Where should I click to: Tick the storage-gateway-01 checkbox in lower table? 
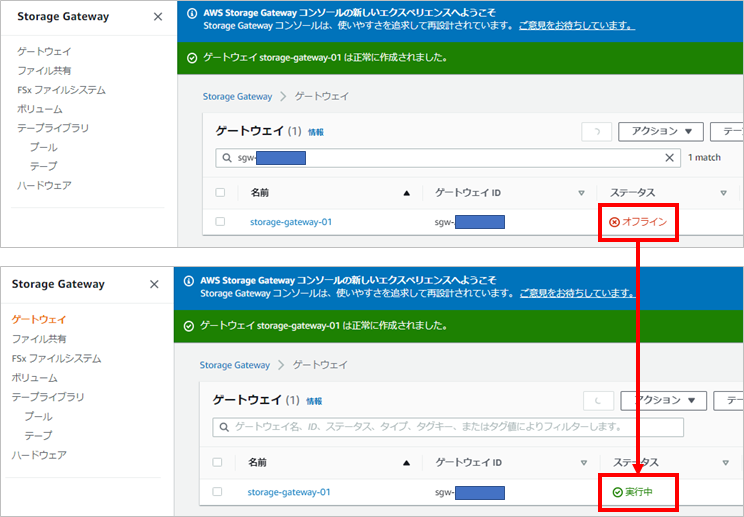pos(217,491)
